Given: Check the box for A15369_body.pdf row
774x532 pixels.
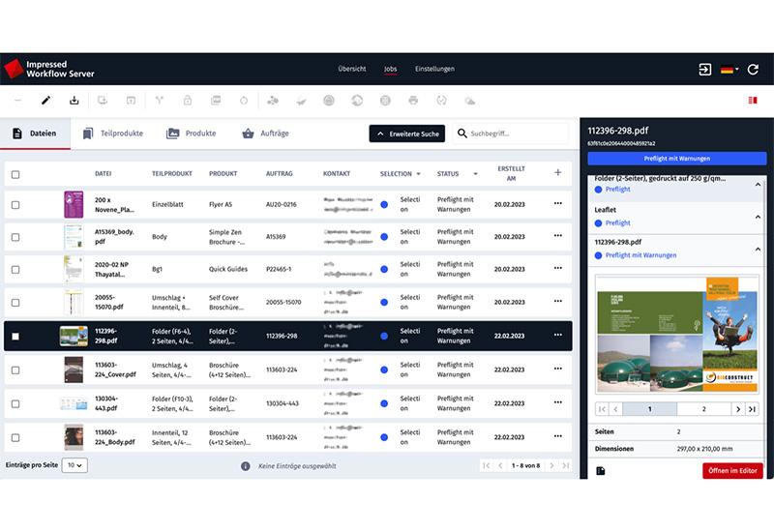Looking at the screenshot, I should click(x=15, y=237).
